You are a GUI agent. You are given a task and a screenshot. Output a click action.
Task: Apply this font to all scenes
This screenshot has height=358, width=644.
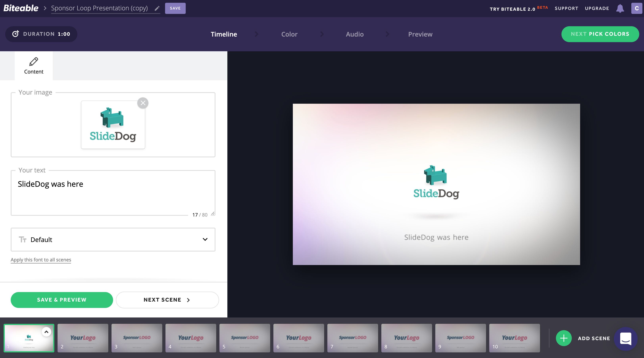click(41, 260)
